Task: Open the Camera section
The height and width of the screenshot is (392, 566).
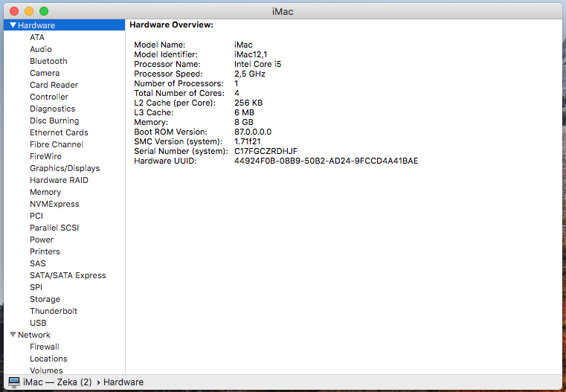Action: click(45, 73)
